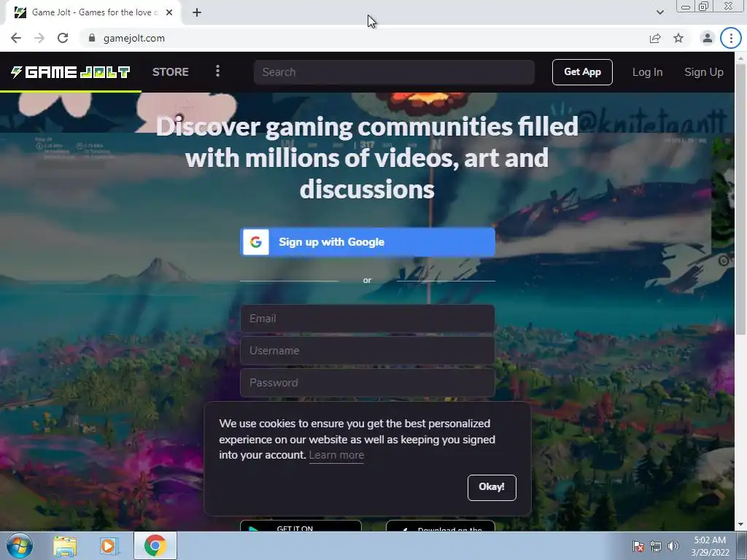Open File Explorer from the taskbar
This screenshot has width=747, height=560.
pos(64,545)
